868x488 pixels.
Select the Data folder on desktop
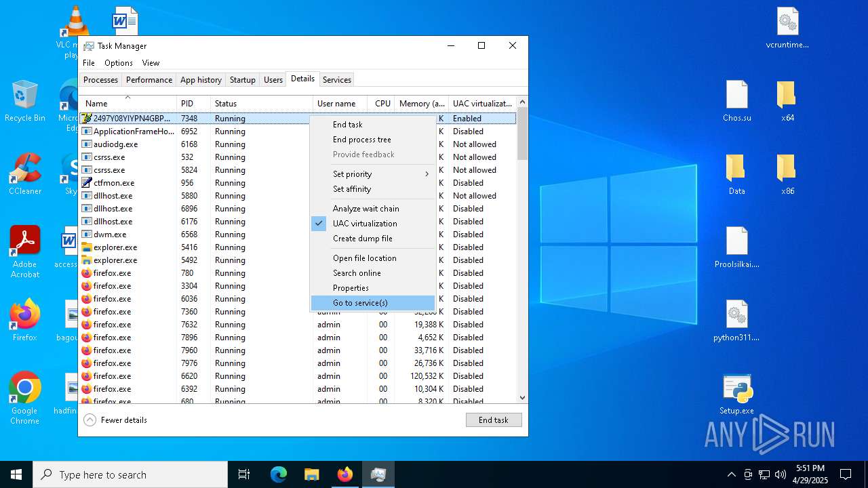(737, 174)
